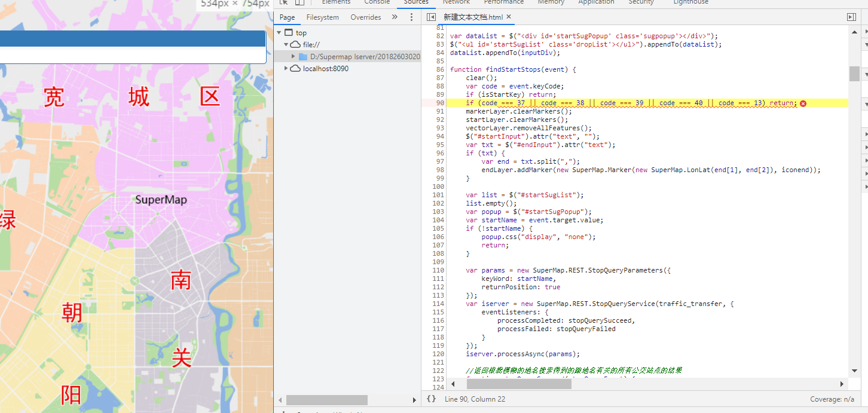Toggle the file navigator sidebar icon
868x413 pixels.
431,17
